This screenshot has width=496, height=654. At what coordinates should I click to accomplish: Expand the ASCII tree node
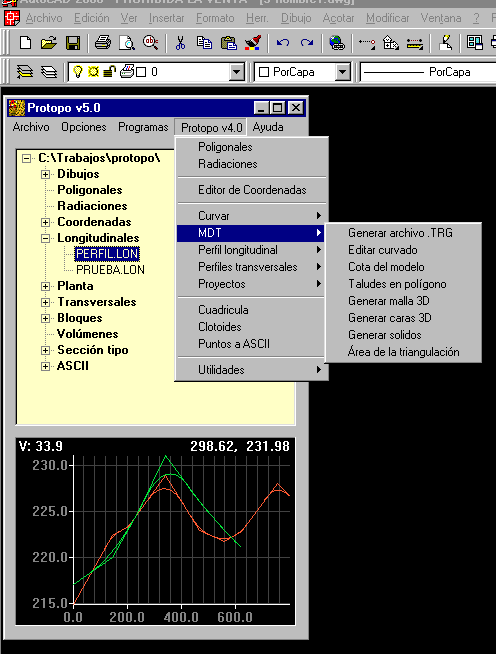45,366
